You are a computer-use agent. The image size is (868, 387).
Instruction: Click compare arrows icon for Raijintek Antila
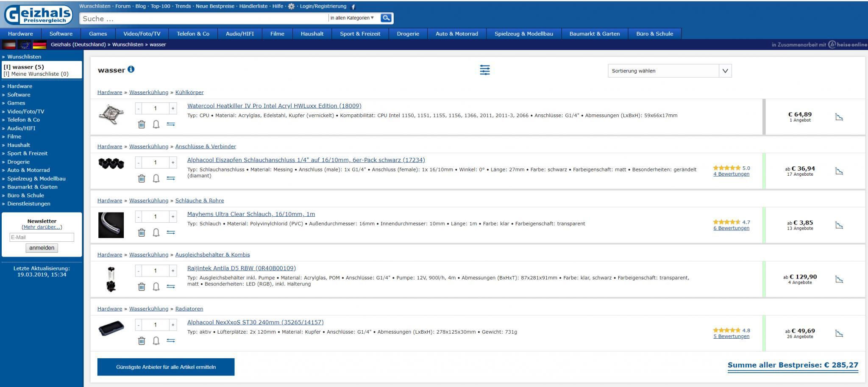[171, 287]
